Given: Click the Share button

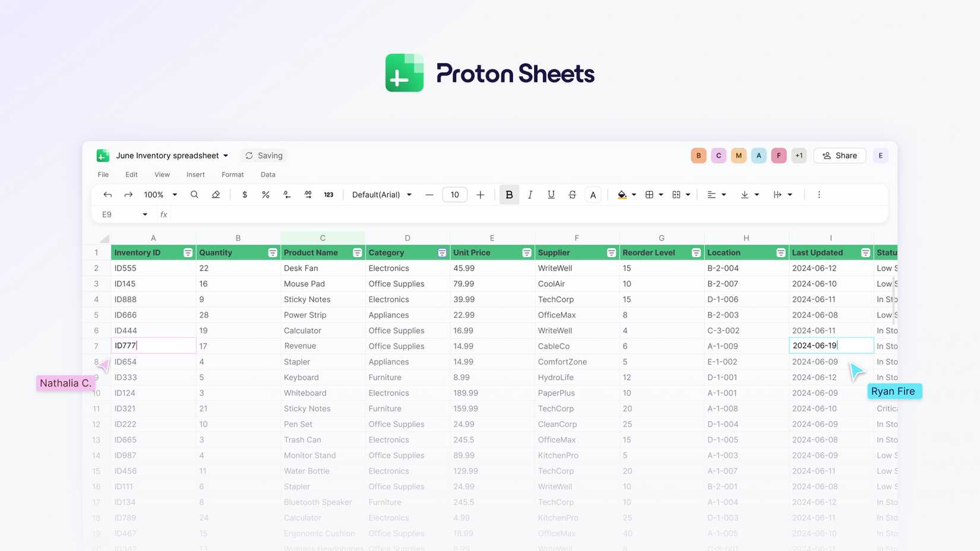Looking at the screenshot, I should [x=839, y=155].
